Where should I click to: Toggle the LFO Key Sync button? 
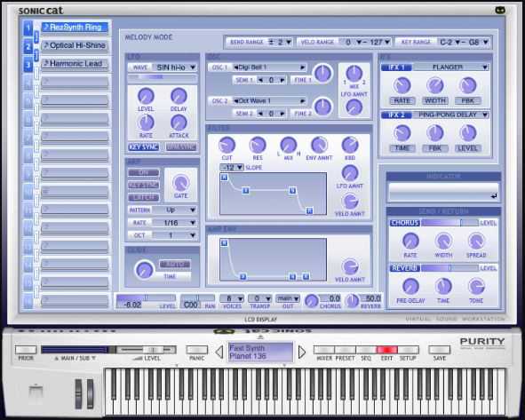[x=143, y=147]
